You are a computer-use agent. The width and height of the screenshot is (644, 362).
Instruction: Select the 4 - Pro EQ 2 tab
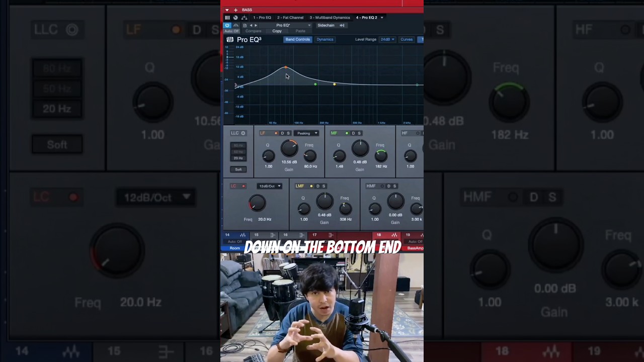366,18
